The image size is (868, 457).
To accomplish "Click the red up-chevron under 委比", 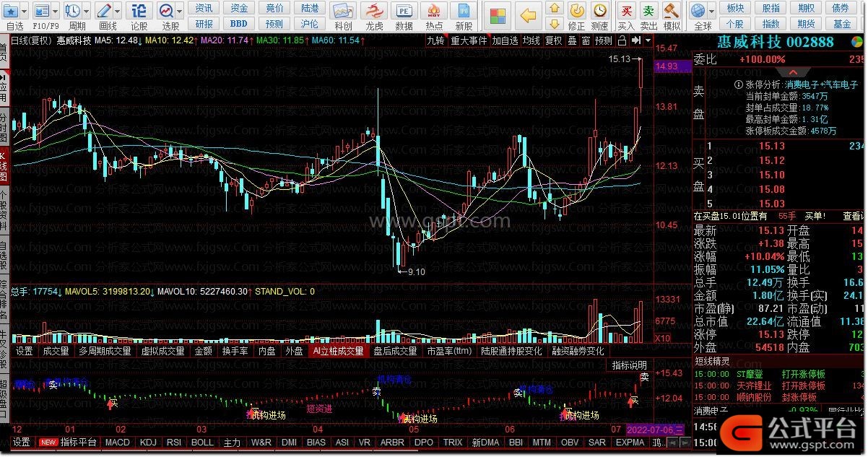I will pyautogui.click(x=793, y=73).
